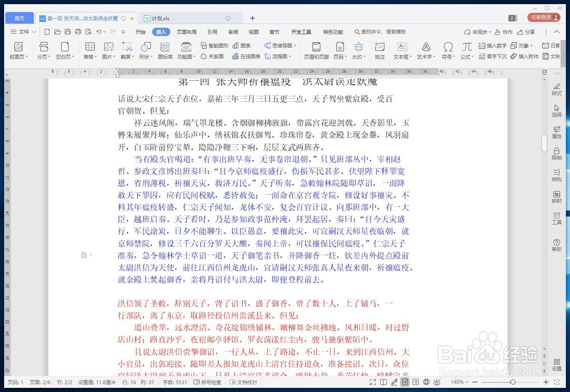Switch to the 页面布局 page layout tab
Image resolution: width=570 pixels, height=392 pixels.
pyautogui.click(x=187, y=32)
